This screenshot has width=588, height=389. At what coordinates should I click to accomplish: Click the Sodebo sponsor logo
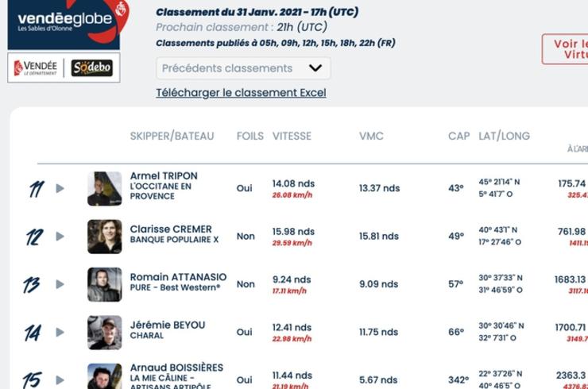tap(92, 67)
